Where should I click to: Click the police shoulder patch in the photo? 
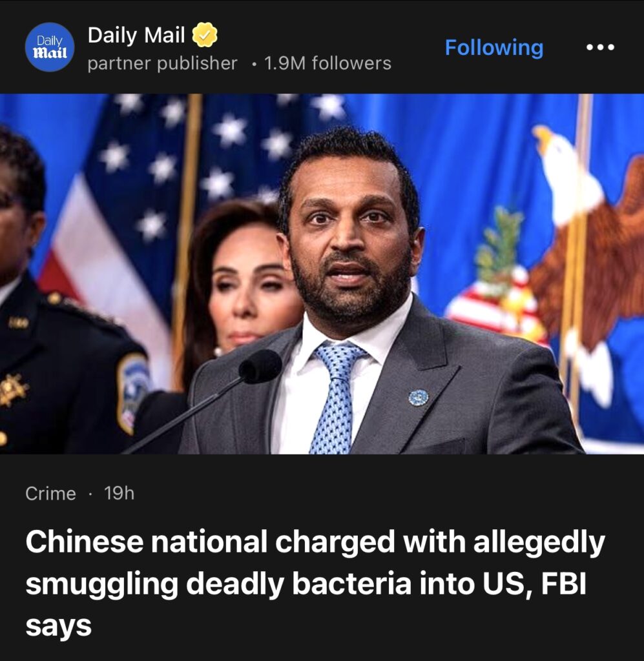[x=133, y=392]
